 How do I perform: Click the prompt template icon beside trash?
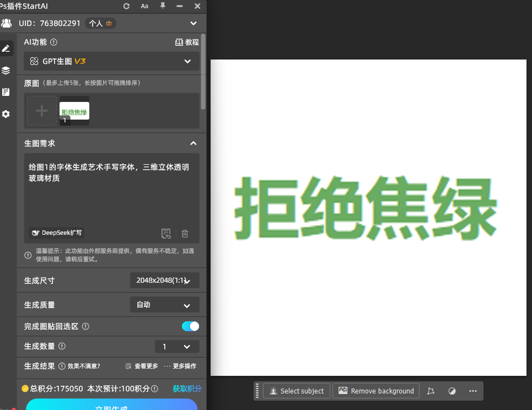pos(166,233)
